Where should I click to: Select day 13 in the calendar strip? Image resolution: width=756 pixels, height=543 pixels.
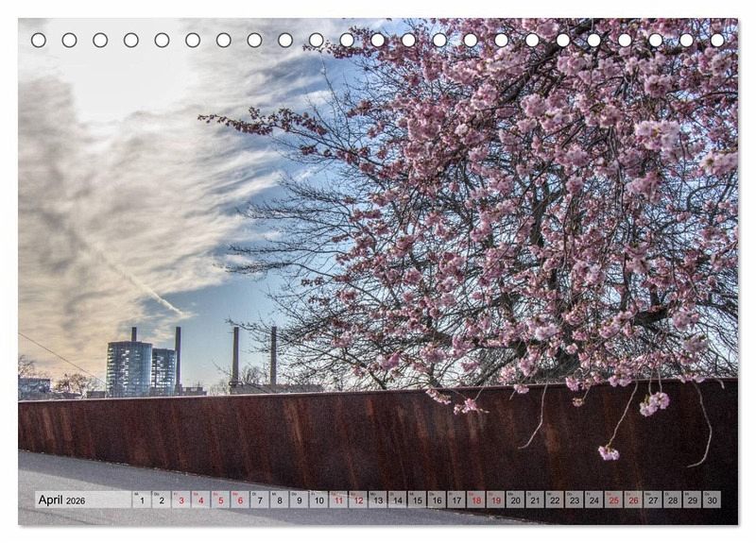tap(378, 500)
